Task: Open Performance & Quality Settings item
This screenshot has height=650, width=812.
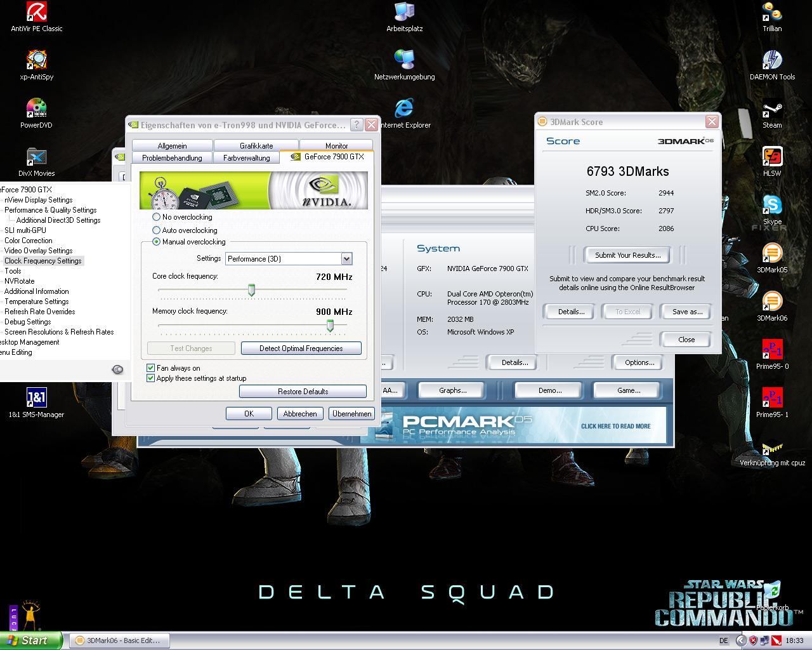Action: click(x=51, y=210)
